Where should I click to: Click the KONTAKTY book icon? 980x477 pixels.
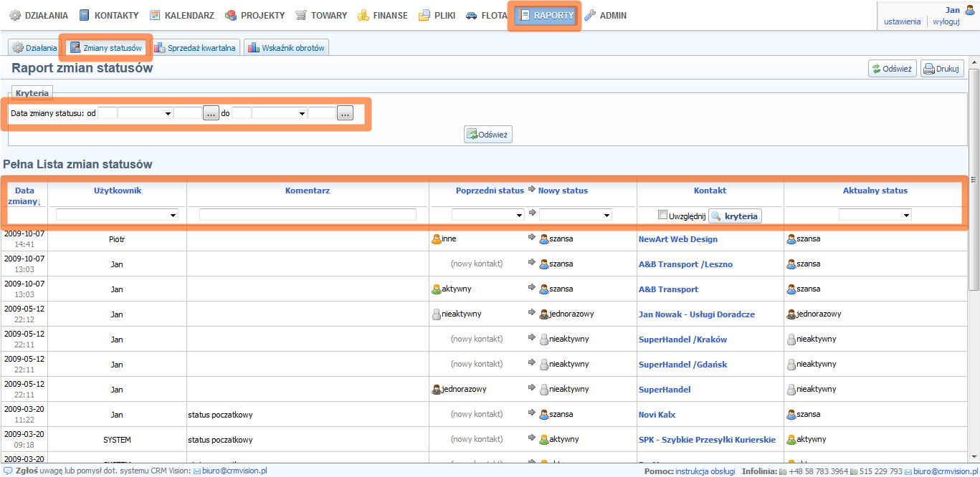tap(85, 15)
